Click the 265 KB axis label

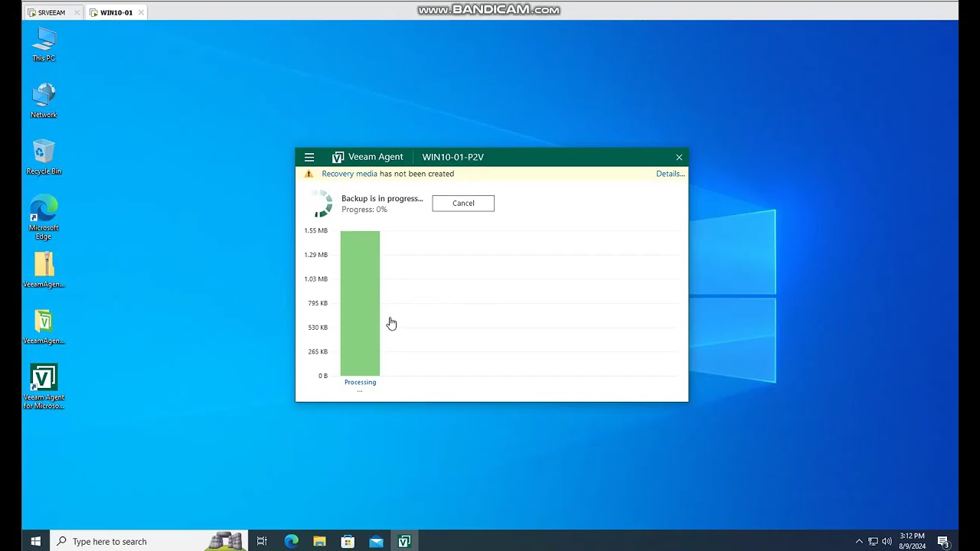(x=318, y=351)
